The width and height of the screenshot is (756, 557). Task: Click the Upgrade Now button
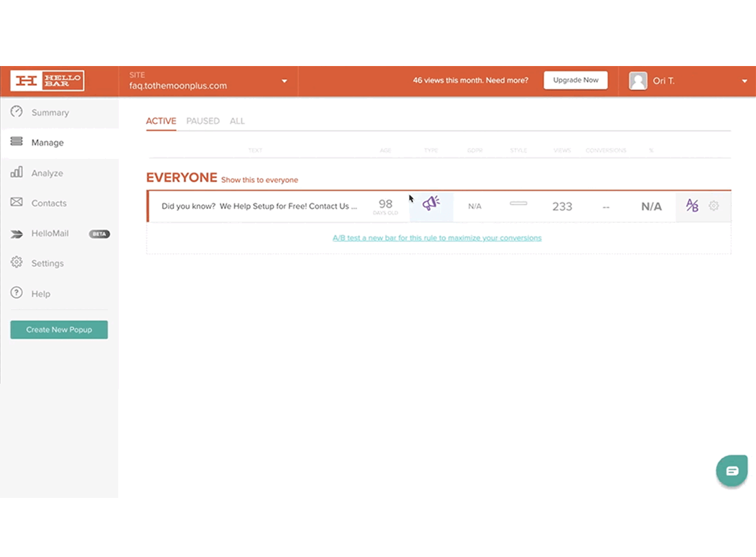[575, 80]
